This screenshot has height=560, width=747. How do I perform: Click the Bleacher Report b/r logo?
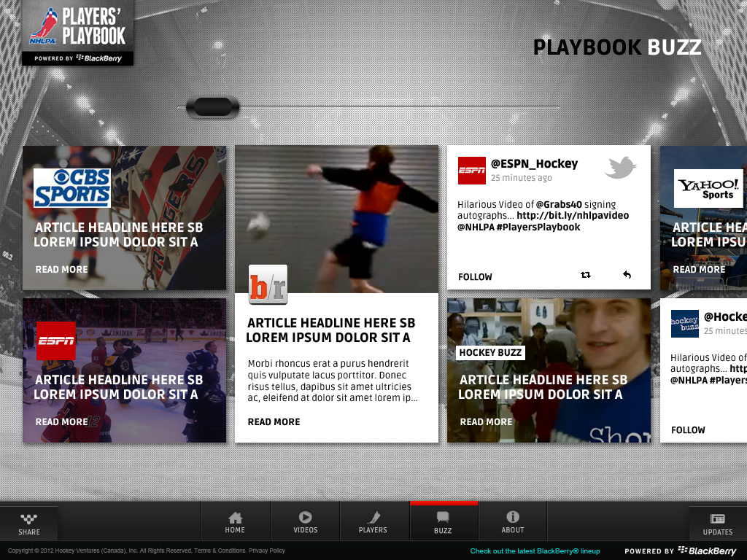coord(268,284)
